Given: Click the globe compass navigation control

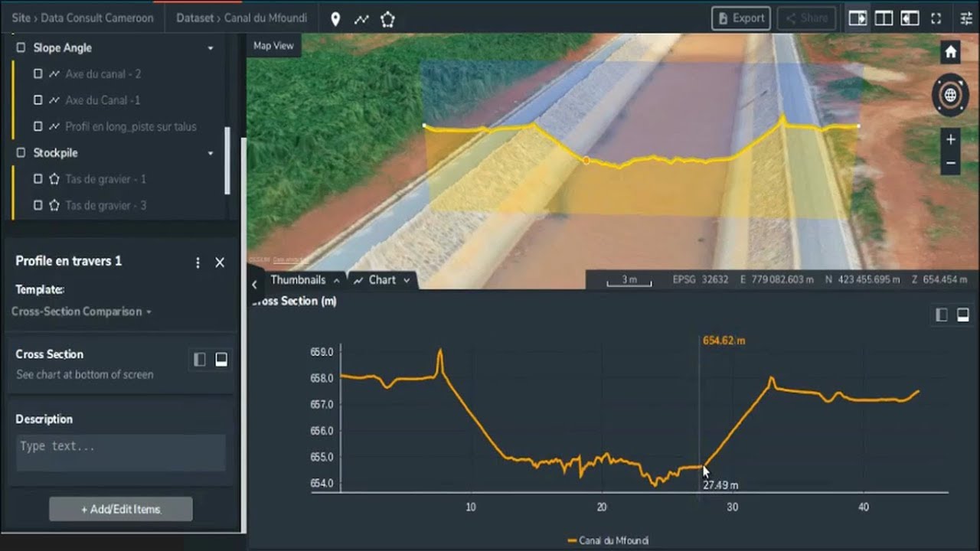Looking at the screenshot, I should 950,96.
